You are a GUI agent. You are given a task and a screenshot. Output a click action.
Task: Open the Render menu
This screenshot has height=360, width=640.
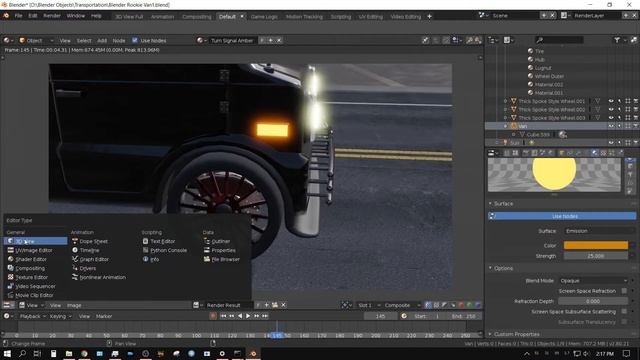(x=52, y=16)
